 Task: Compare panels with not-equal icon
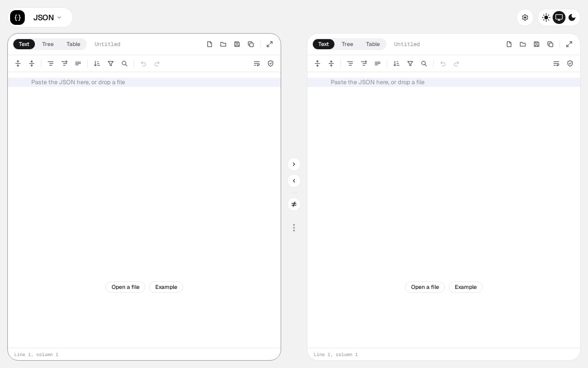[x=294, y=204]
